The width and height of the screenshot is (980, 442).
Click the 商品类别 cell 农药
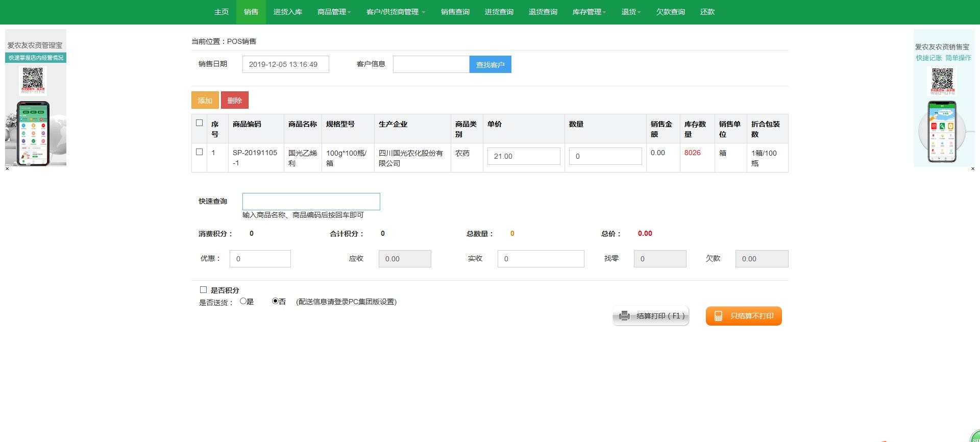(x=462, y=153)
